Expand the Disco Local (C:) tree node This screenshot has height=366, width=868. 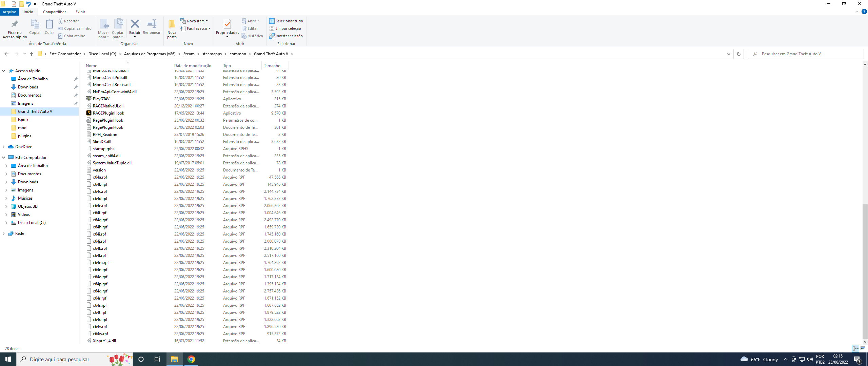click(6, 223)
